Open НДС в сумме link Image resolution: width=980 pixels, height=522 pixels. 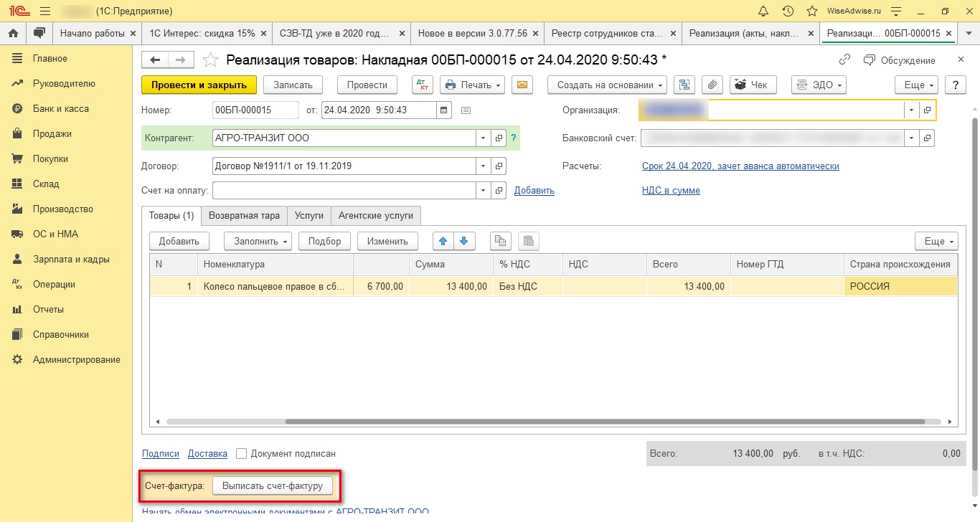point(671,190)
